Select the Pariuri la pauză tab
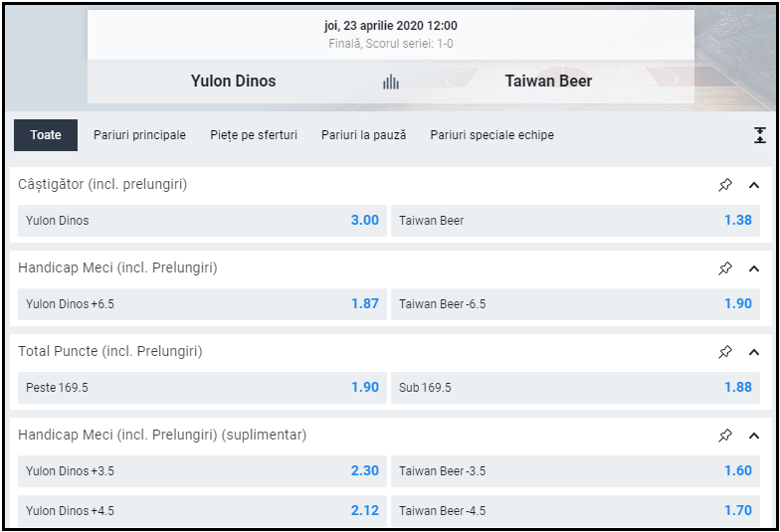 pos(363,135)
